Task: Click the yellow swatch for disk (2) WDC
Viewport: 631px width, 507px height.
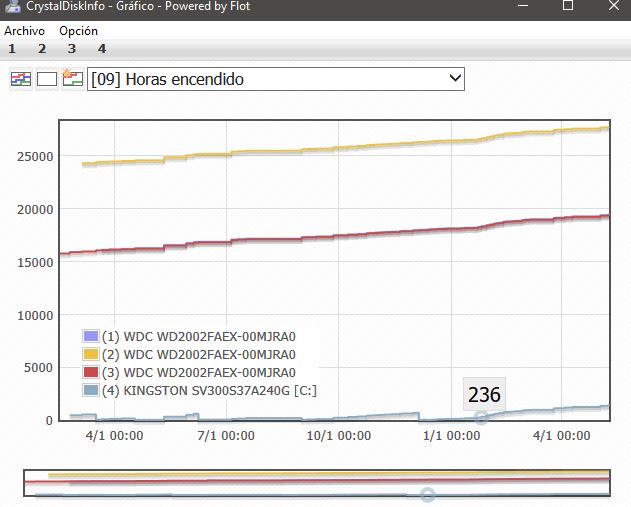Action: [91, 354]
